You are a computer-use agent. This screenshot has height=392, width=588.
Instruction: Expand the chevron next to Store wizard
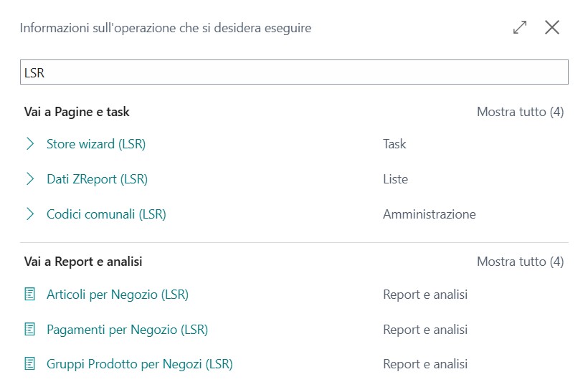pyautogui.click(x=29, y=144)
